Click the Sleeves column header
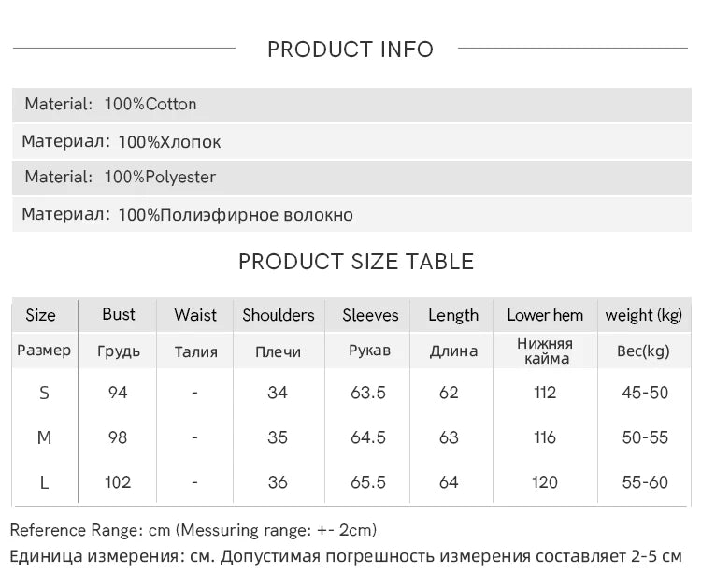 (370, 315)
